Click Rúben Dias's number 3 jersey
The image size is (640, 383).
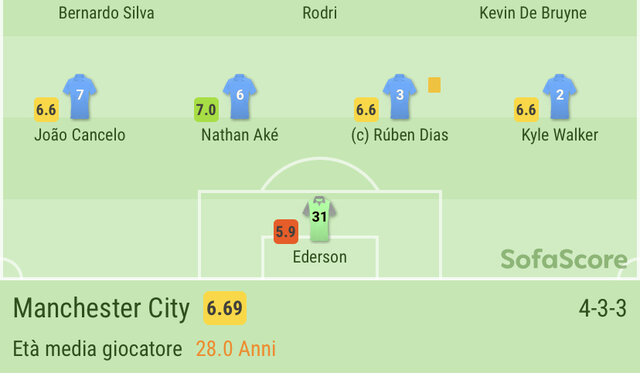coord(400,97)
